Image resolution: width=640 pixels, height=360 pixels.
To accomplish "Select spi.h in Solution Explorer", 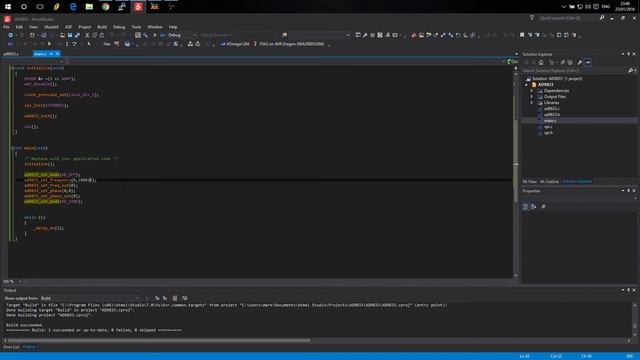I will point(548,133).
